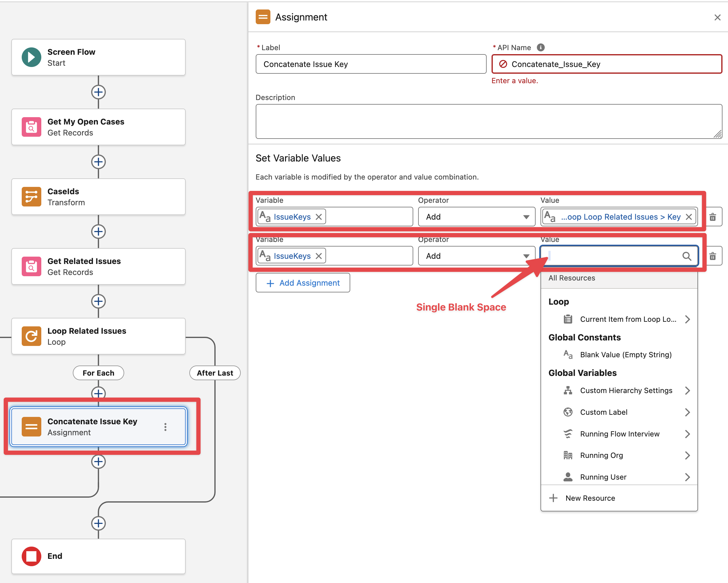The image size is (728, 583).
Task: Click the End stop icon
Action: click(x=31, y=556)
